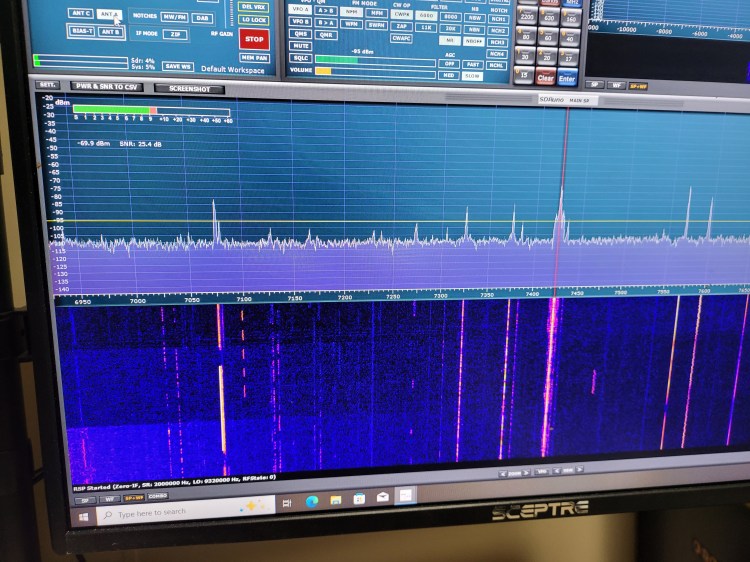Image resolution: width=750 pixels, height=562 pixels.
Task: Select the ANT A antenna input
Action: 110,15
